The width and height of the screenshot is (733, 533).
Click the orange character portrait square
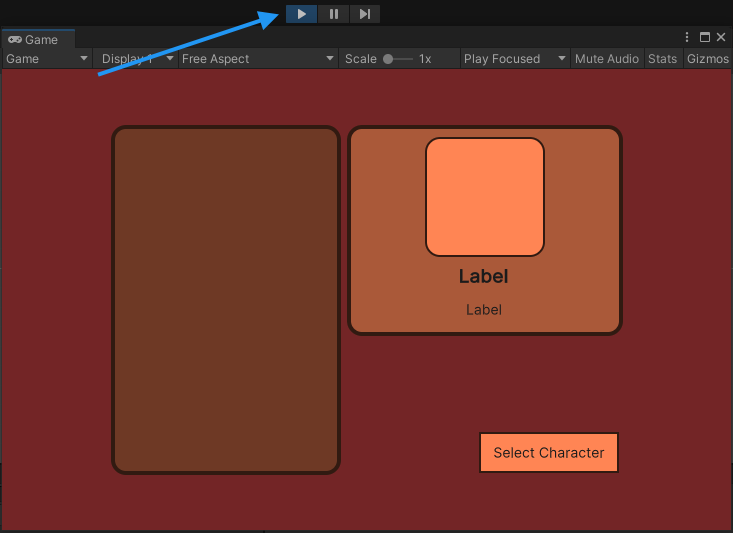[x=485, y=197]
